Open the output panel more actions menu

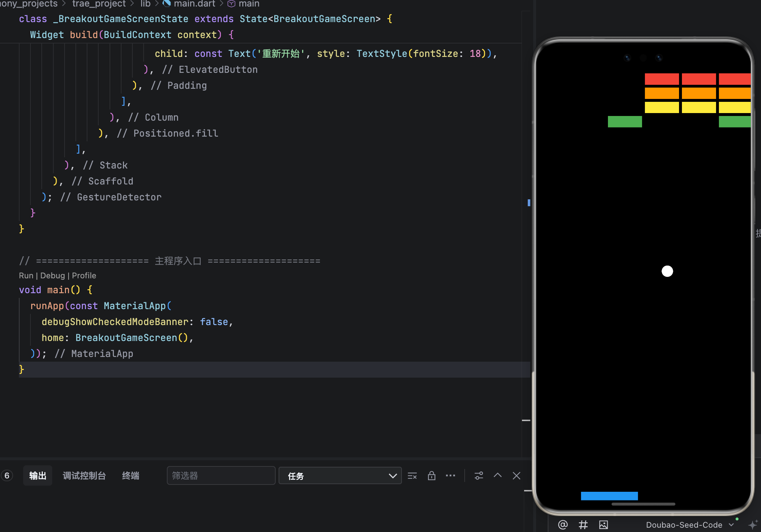450,476
